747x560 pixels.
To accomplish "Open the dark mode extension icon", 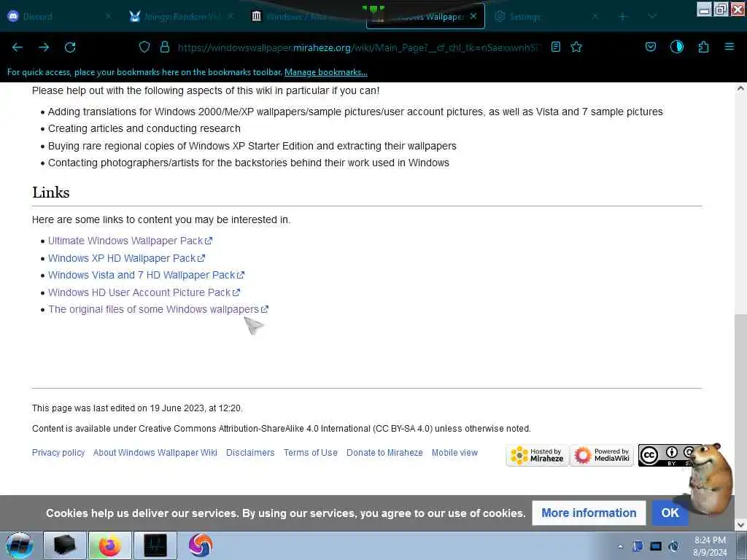I will coord(676,47).
